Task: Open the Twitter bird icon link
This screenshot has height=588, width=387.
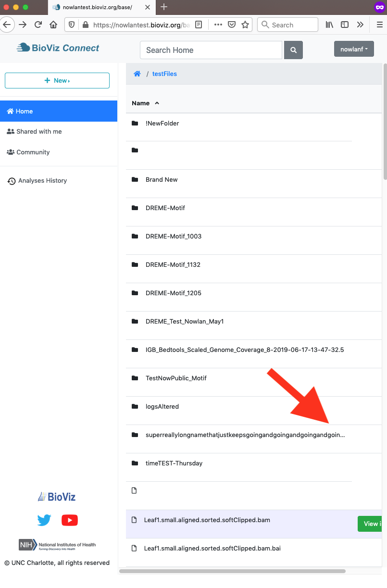Action: coord(44,520)
